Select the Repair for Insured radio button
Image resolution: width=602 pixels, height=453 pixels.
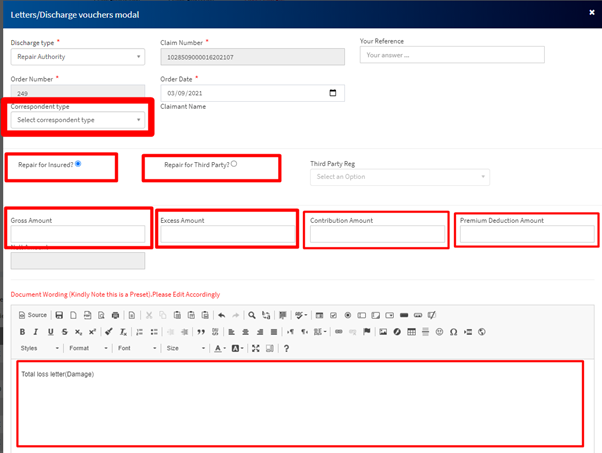(x=78, y=163)
